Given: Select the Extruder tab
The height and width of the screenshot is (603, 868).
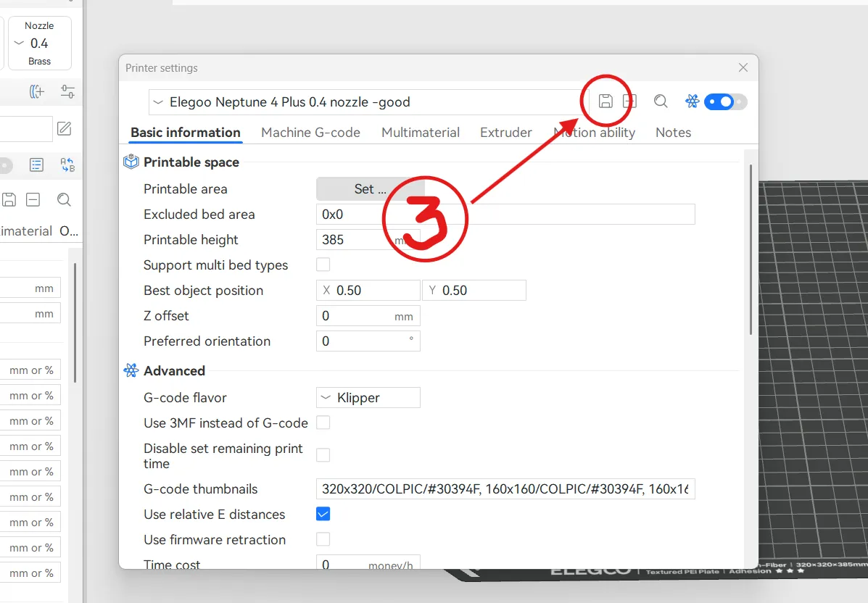Looking at the screenshot, I should (506, 133).
